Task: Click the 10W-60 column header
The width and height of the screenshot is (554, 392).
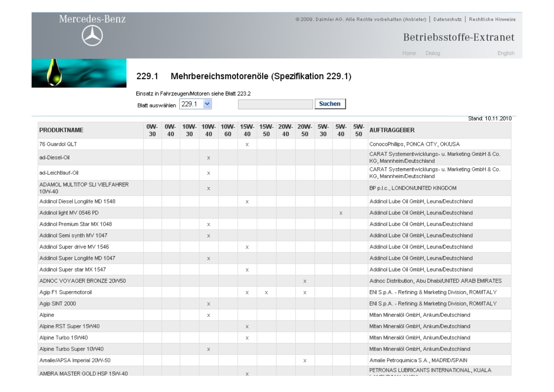Action: click(228, 130)
